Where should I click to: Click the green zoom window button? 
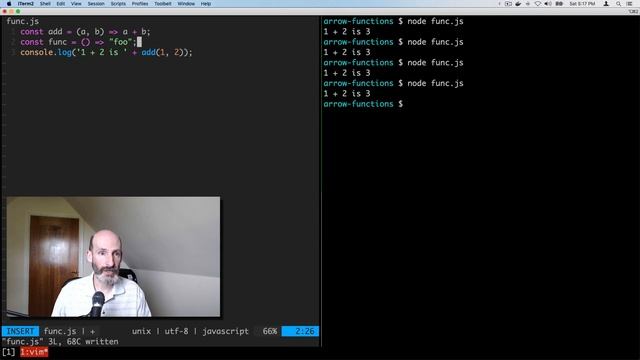(x=18, y=11)
